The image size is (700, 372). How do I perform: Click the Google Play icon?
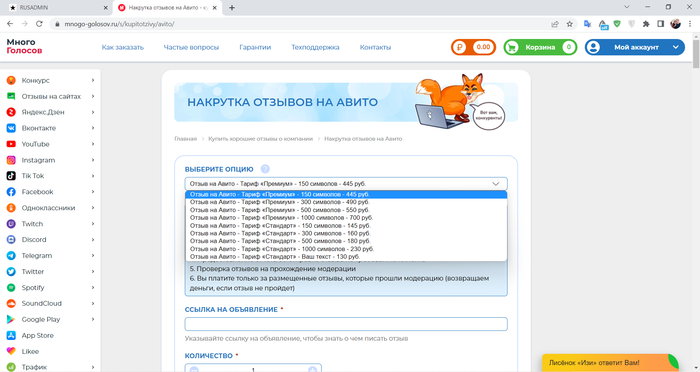point(11,319)
